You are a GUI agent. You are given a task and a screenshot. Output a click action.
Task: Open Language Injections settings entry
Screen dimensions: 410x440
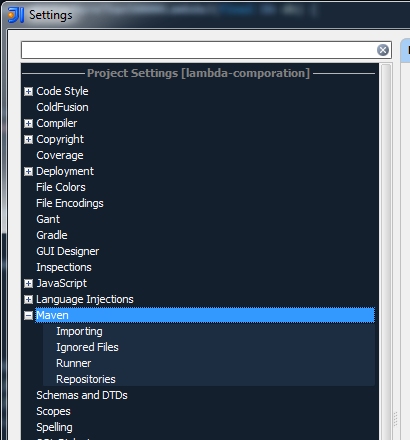point(85,299)
